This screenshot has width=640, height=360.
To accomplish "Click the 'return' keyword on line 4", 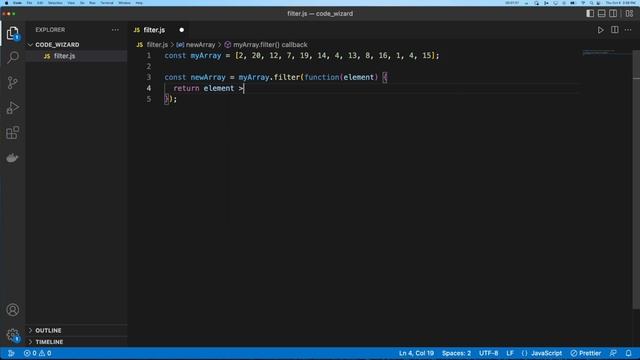I will (x=186, y=88).
